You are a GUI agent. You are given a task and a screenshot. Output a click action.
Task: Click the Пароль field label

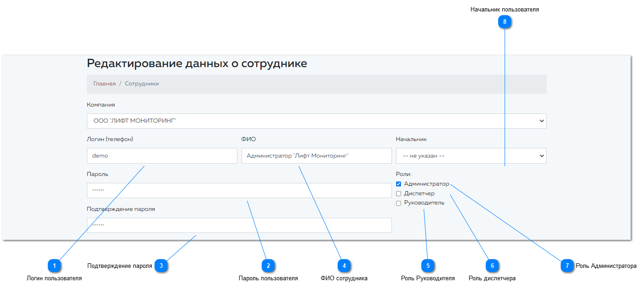(98, 174)
